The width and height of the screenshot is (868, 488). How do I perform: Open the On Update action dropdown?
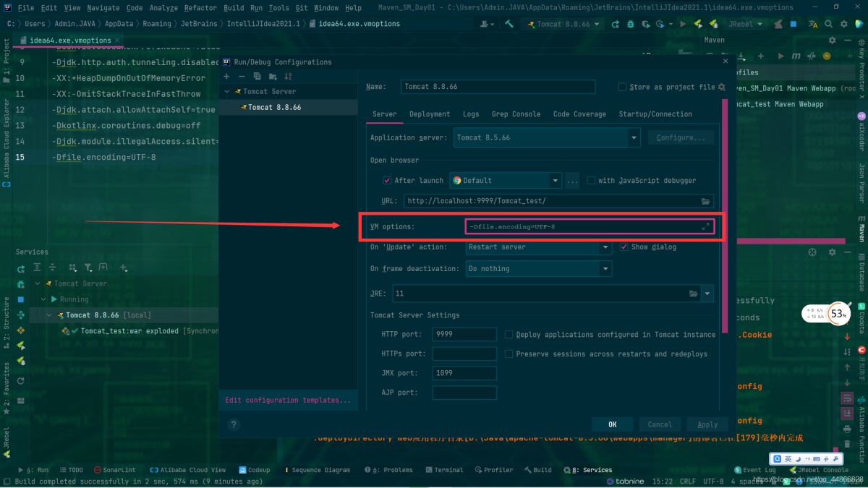[x=606, y=247]
